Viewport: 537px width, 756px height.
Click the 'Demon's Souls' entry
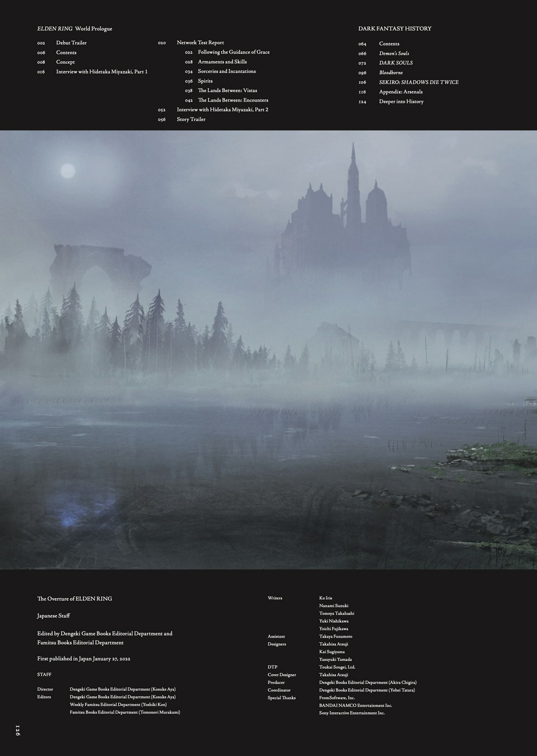[x=394, y=53]
